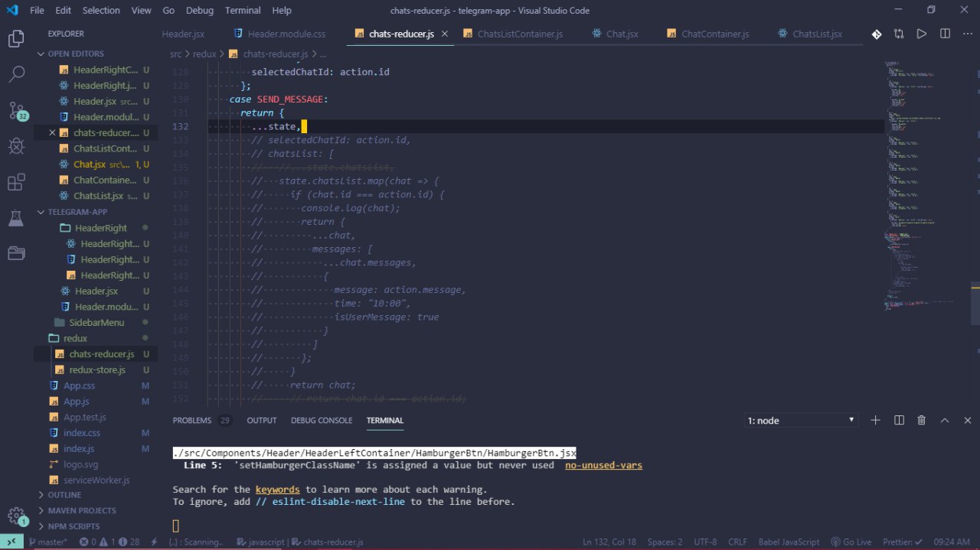
Task: Click the no-unused-vars link in terminal
Action: (603, 465)
